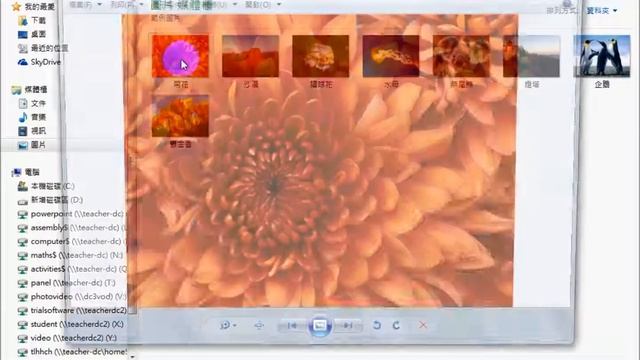640x360 pixels.
Task: Open 新增磁碟區 (D:) drive
Action: click(x=50, y=200)
